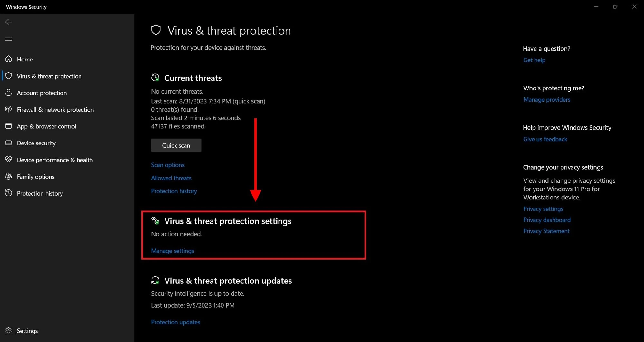Click the Settings gear icon
This screenshot has height=342, width=644.
click(x=9, y=330)
